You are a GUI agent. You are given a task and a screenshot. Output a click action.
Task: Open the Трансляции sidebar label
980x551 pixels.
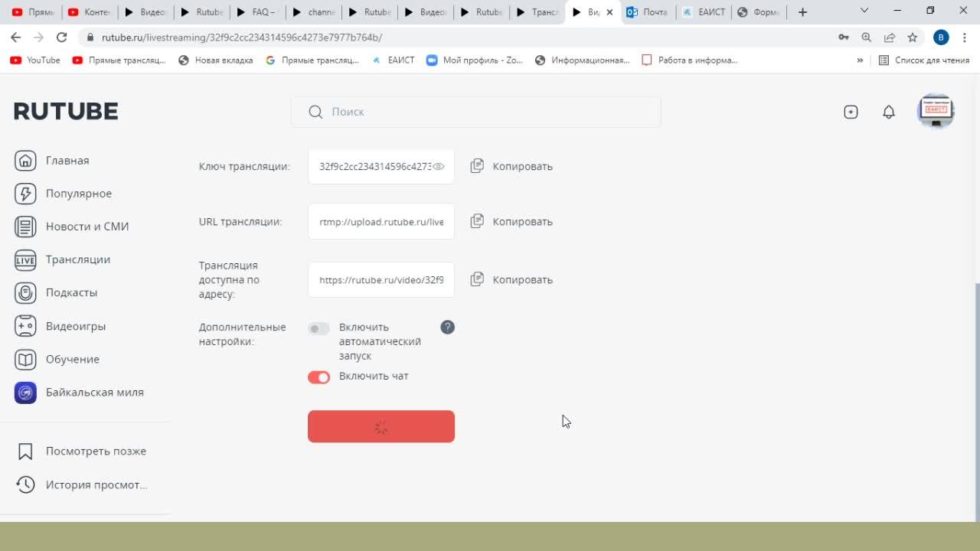tap(78, 259)
